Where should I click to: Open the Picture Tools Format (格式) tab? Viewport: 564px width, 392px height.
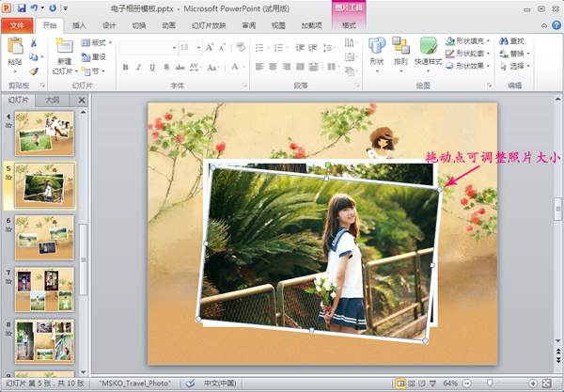coord(349,25)
